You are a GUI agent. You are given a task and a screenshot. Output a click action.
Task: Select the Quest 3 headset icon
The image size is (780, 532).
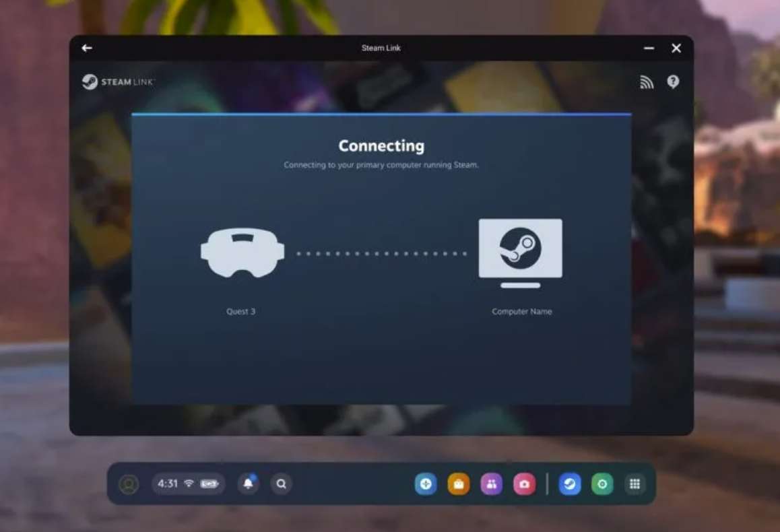click(240, 251)
